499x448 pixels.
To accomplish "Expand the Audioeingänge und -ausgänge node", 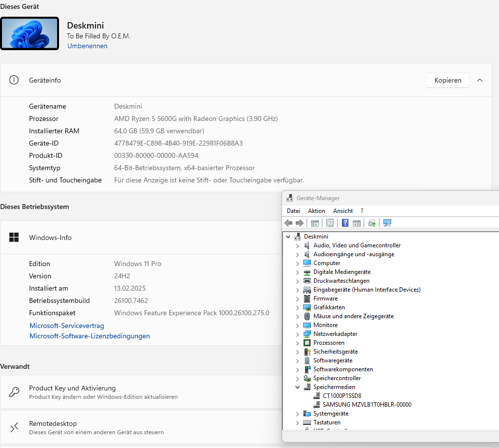I will coord(298,255).
